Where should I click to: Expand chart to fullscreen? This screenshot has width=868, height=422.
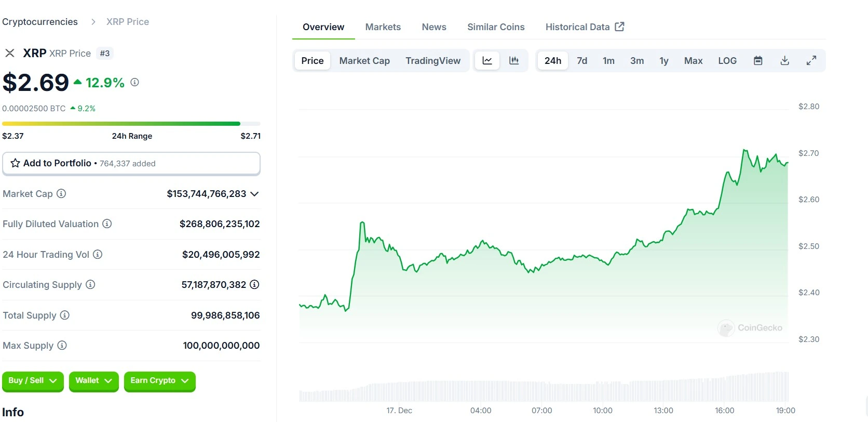811,61
